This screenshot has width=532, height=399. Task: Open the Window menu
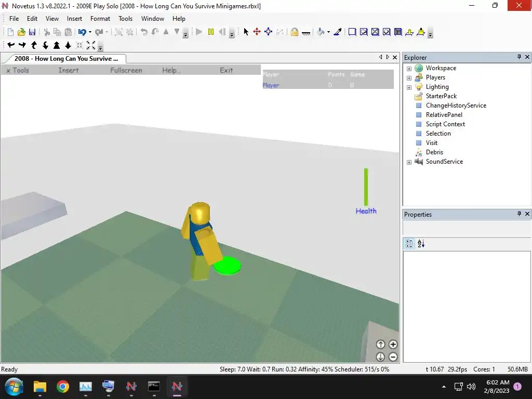pyautogui.click(x=153, y=19)
